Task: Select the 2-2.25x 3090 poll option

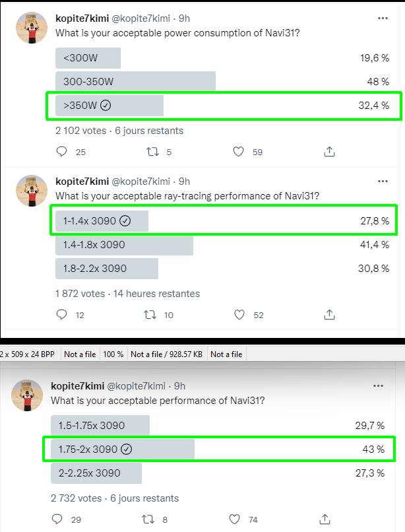Action: click(96, 473)
